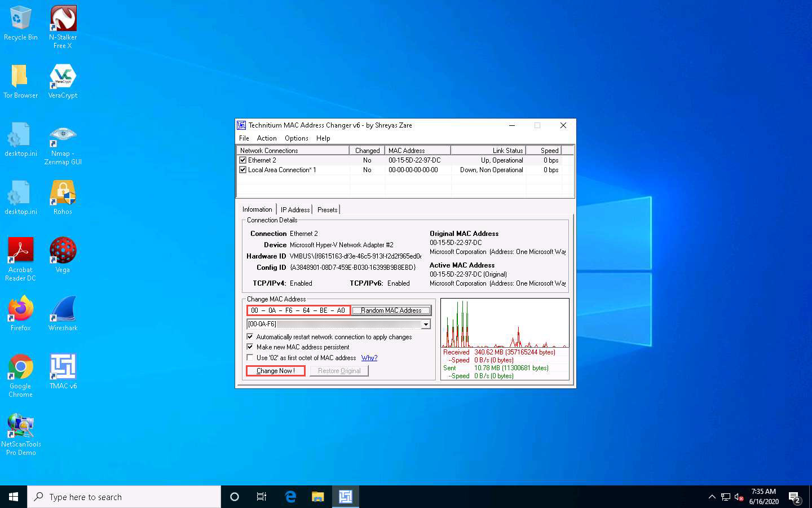Open the Firefox desktop shortcut
The image size is (812, 508).
click(21, 313)
